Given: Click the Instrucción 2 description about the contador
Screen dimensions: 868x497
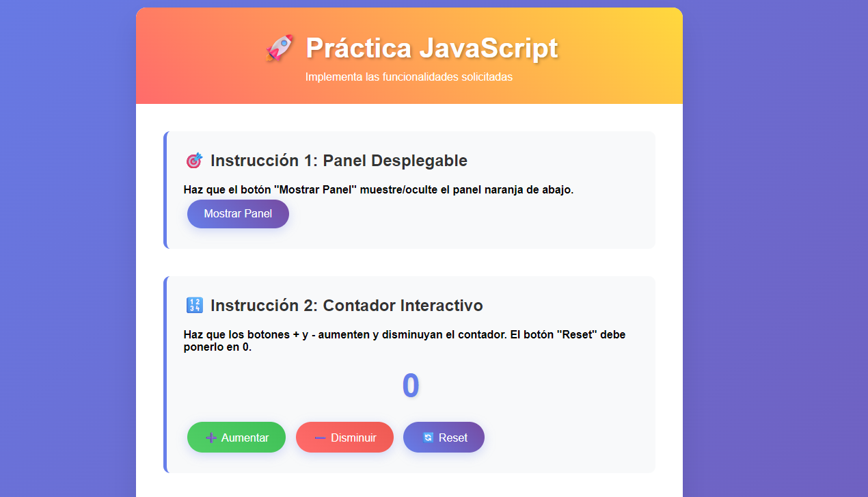Looking at the screenshot, I should tap(405, 340).
